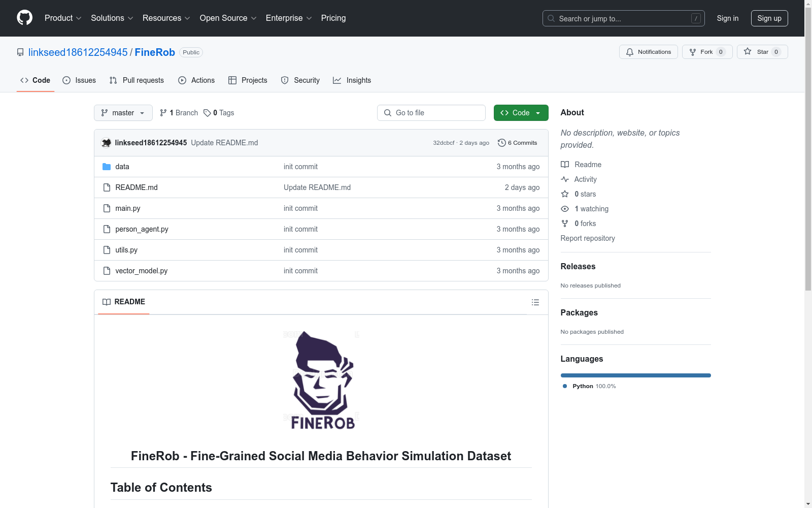Viewport: 812px width, 508px height.
Task: Click the Notifications bell button
Action: pos(648,52)
